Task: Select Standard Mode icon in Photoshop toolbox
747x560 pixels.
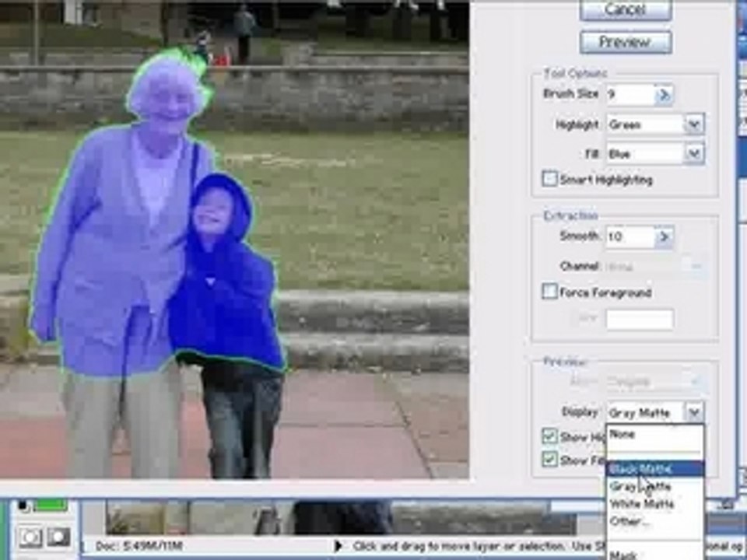Action: (30, 537)
